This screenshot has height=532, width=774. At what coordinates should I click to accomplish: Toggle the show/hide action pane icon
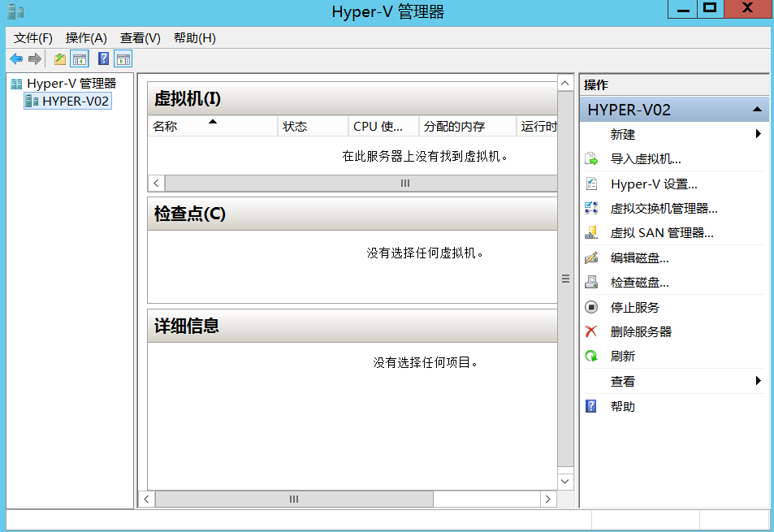click(x=123, y=59)
